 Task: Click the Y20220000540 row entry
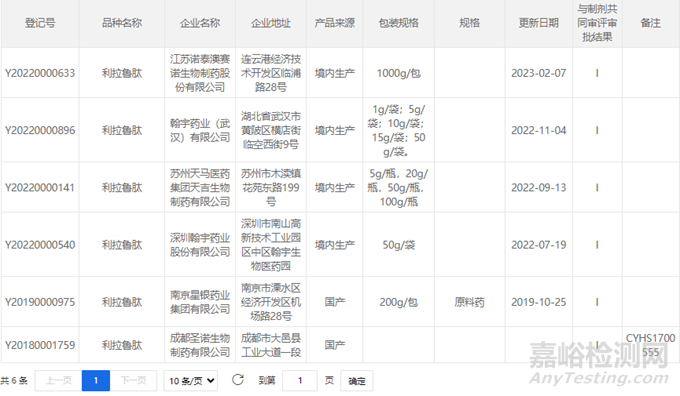pyautogui.click(x=40, y=245)
